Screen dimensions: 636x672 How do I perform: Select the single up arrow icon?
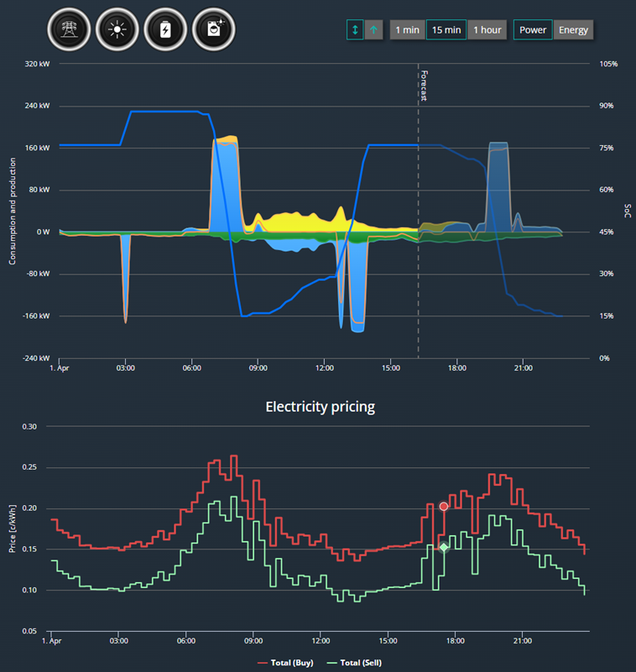coord(373,30)
